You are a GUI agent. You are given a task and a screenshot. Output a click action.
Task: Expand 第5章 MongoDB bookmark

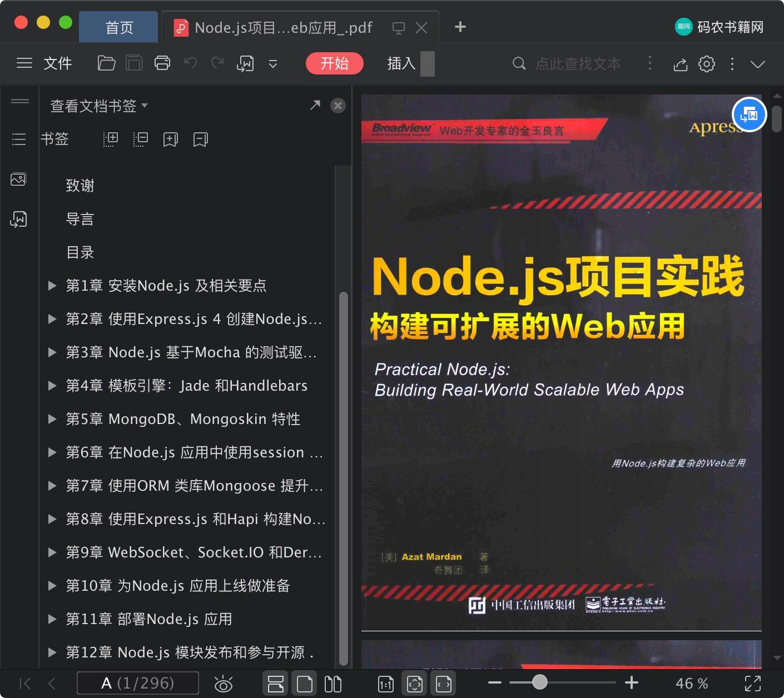pos(52,419)
